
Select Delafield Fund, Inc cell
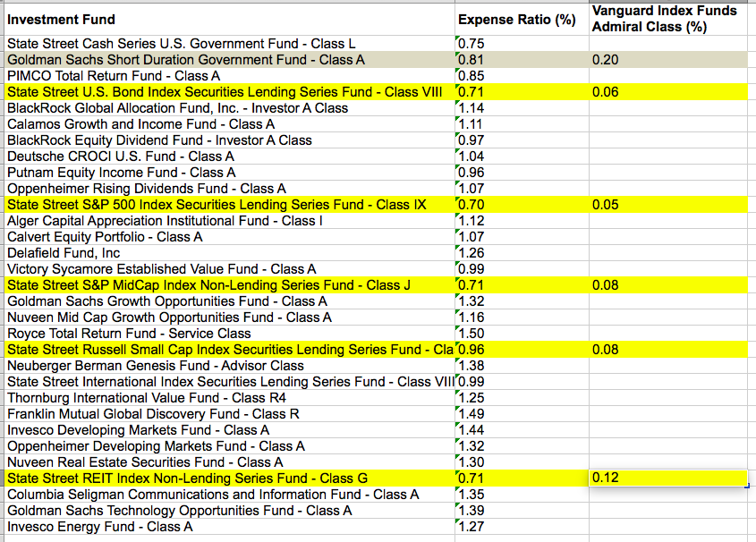tap(230, 253)
